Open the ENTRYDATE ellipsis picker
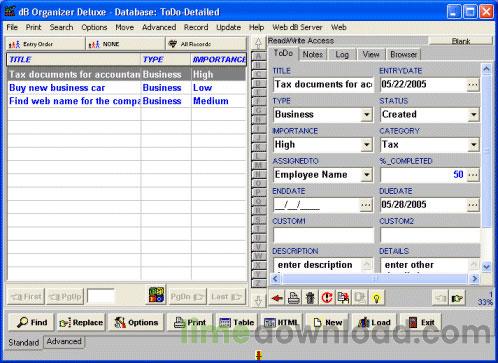 473,85
